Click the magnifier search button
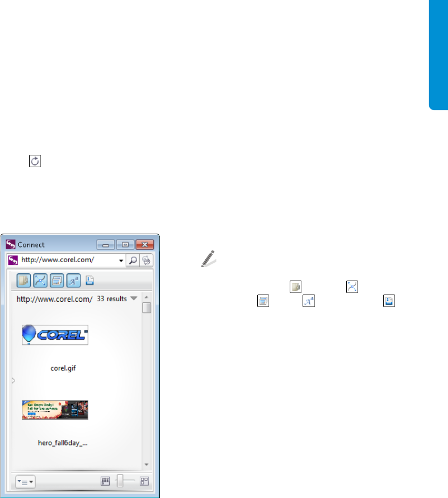The width and height of the screenshot is (448, 498). [133, 260]
